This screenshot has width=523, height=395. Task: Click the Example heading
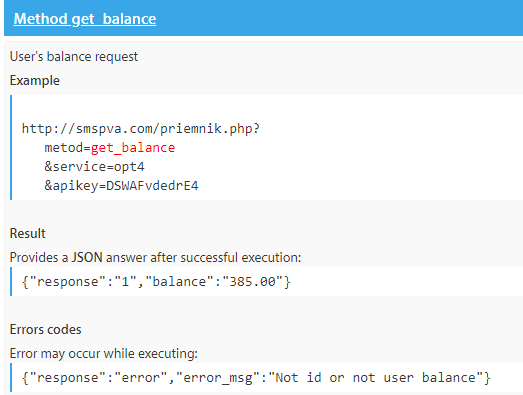(x=35, y=80)
